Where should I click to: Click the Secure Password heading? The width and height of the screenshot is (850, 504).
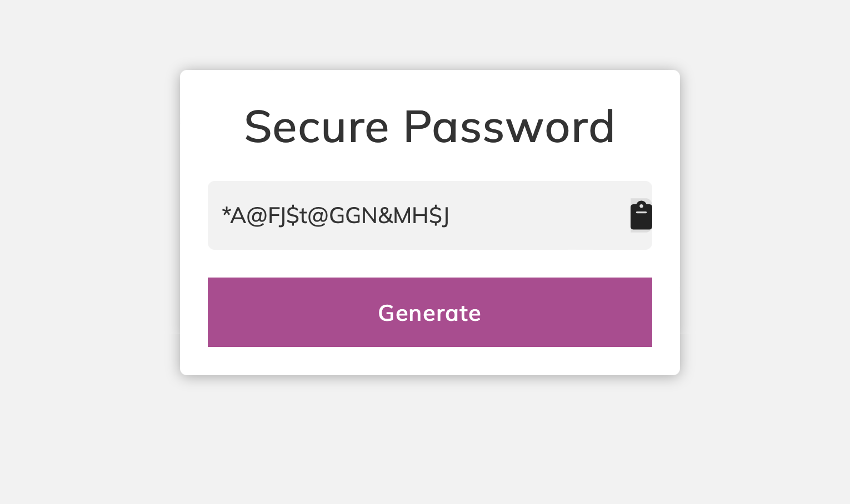point(429,127)
